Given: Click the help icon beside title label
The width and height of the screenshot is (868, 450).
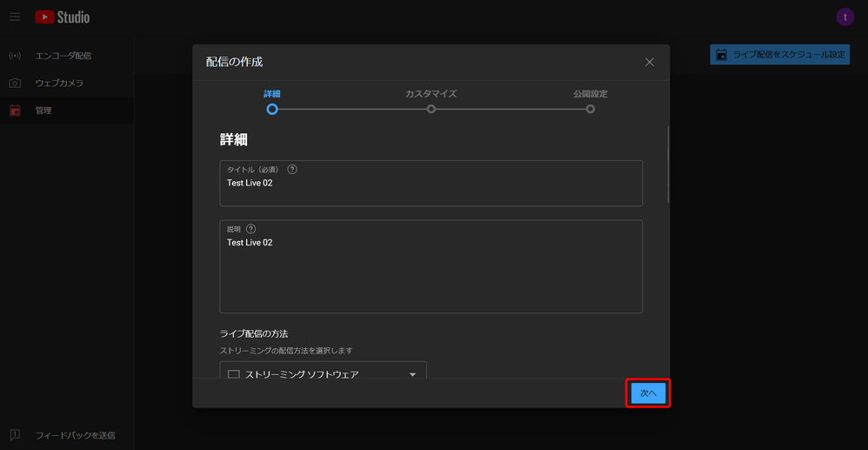Looking at the screenshot, I should 292,170.
